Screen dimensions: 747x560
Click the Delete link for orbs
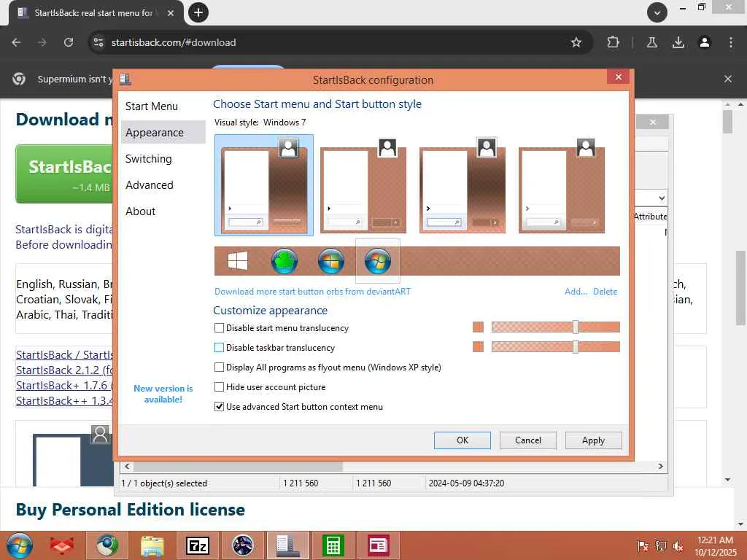click(x=605, y=292)
